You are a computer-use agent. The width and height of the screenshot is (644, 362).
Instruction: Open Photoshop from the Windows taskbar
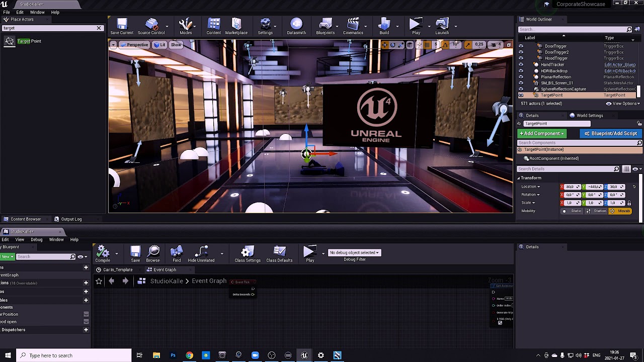(x=173, y=355)
